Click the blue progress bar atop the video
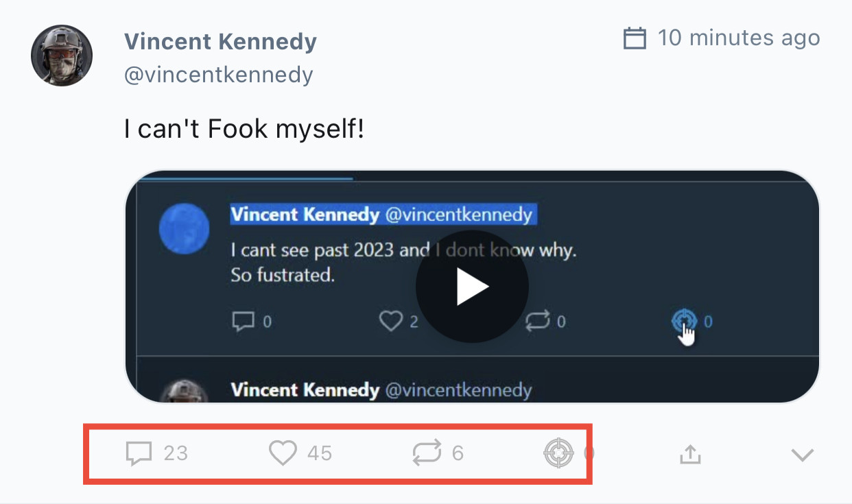 coord(246,178)
